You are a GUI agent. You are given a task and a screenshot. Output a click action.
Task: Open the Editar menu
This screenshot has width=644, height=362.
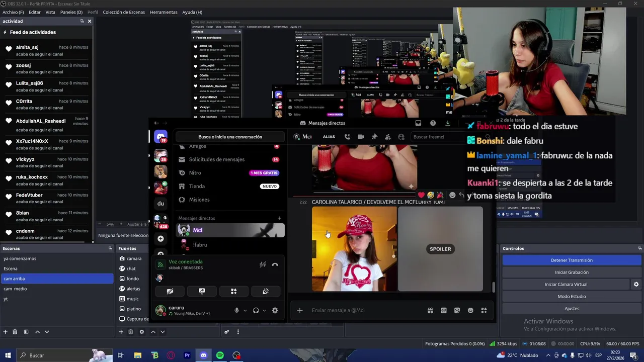(35, 12)
